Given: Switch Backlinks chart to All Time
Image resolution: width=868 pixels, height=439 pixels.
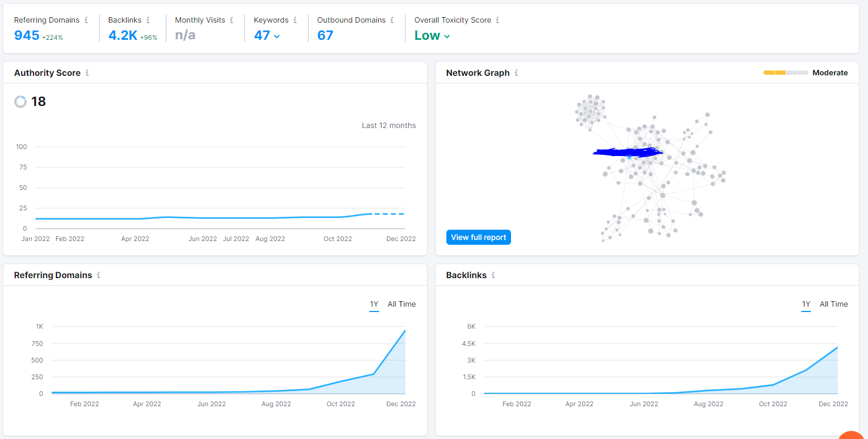Looking at the screenshot, I should tap(834, 305).
